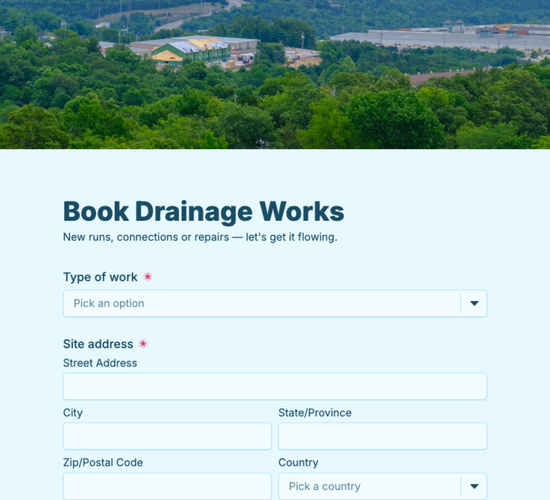Click the Country dropdown arrow icon
Viewport: 550px width, 500px height.
point(474,486)
